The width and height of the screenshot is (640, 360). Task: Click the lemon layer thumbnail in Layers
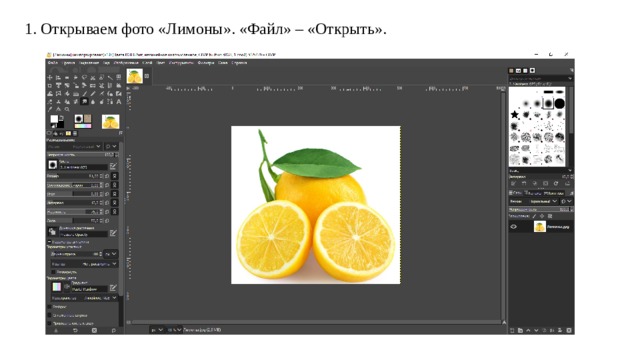pos(540,227)
